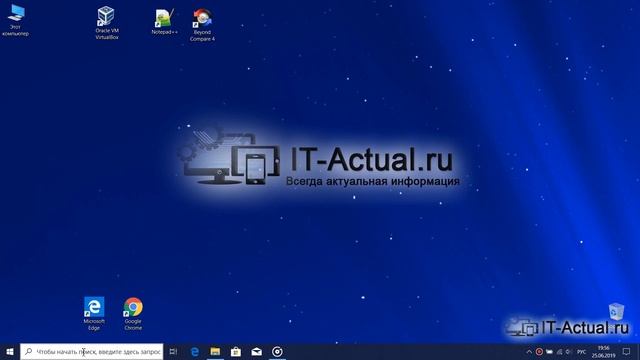The height and width of the screenshot is (360, 640).
Task: Focus the taskbar search box
Action: (91, 351)
